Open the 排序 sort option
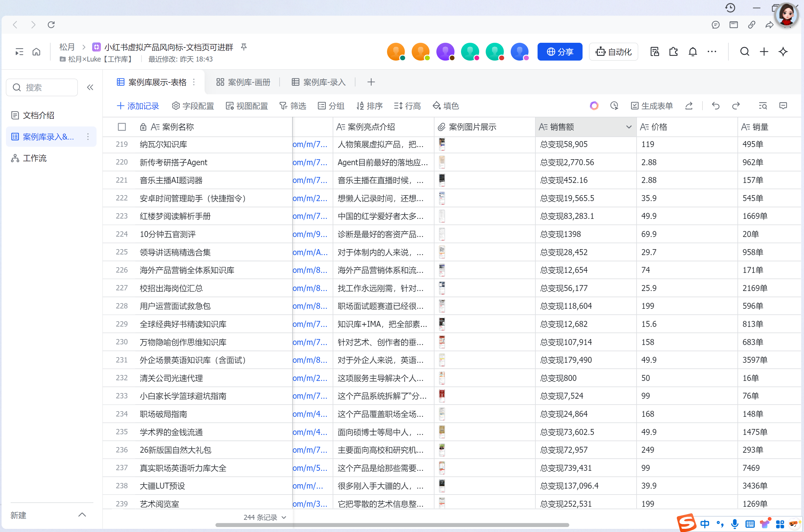 pos(369,106)
